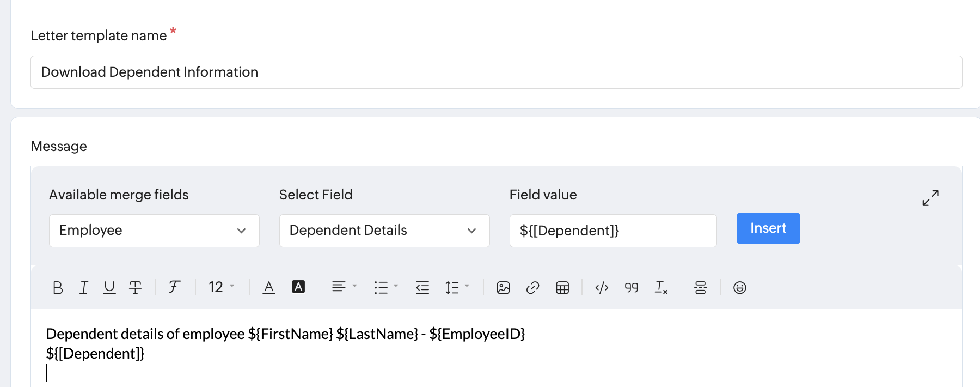Insert an image into the message
The image size is (980, 387).
pos(503,287)
